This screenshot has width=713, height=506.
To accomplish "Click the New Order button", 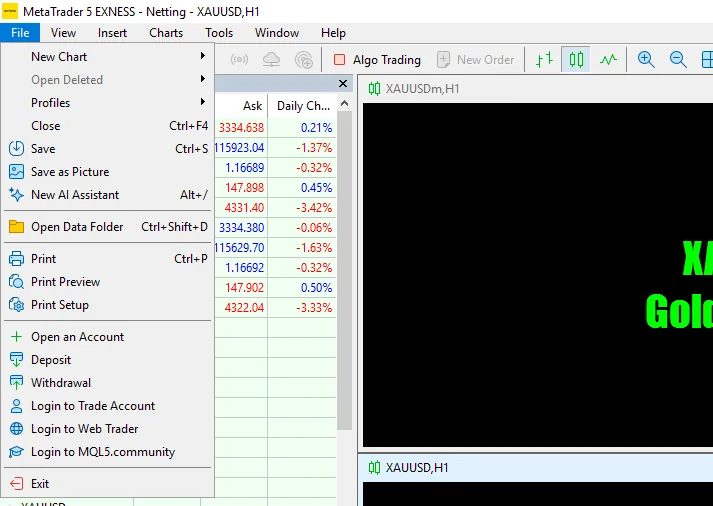I will point(476,60).
